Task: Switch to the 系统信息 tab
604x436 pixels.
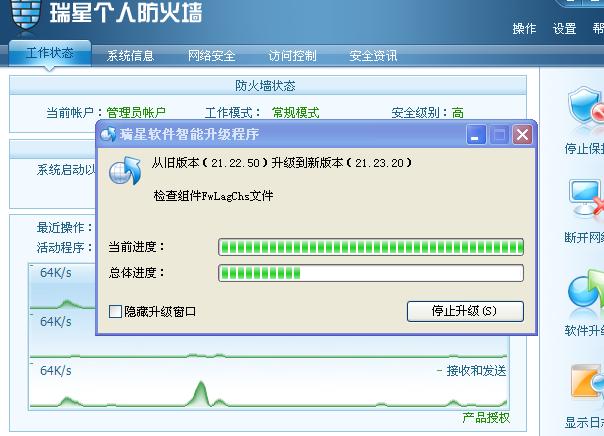Action: (130, 56)
